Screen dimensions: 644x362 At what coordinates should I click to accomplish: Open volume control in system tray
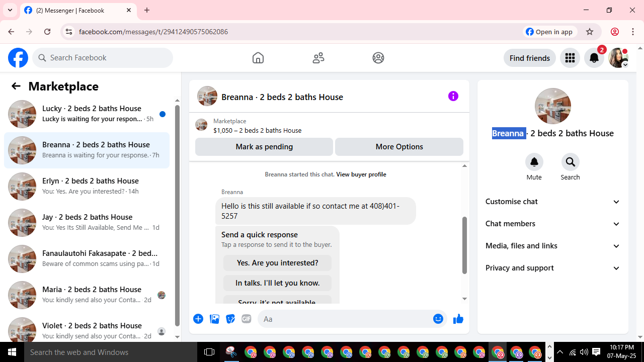(584, 352)
